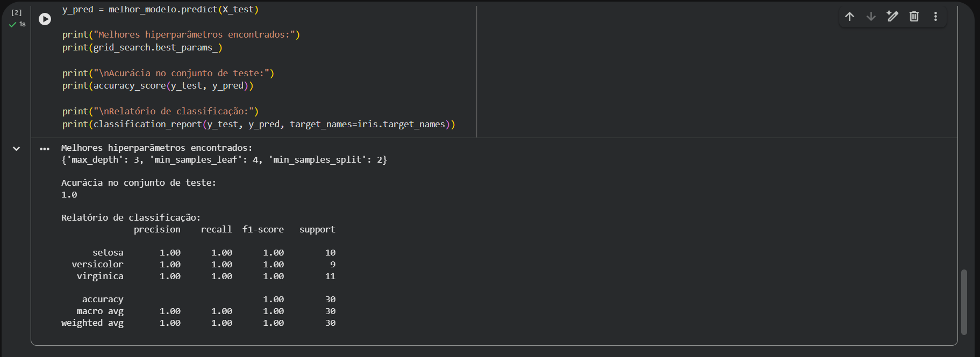
Task: Click the execution count [2] label
Action: coord(17,12)
